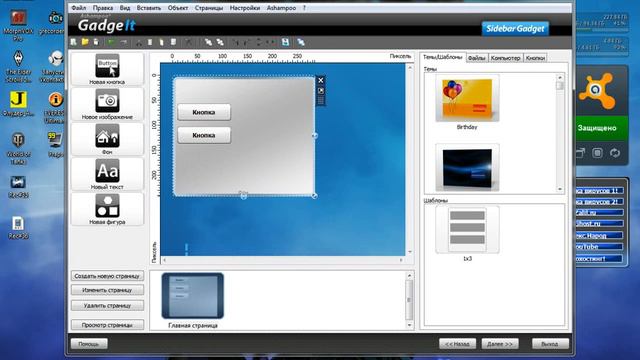Switch to the Темы/Шаблоны tab
This screenshot has width=640, height=360.
pyautogui.click(x=443, y=58)
